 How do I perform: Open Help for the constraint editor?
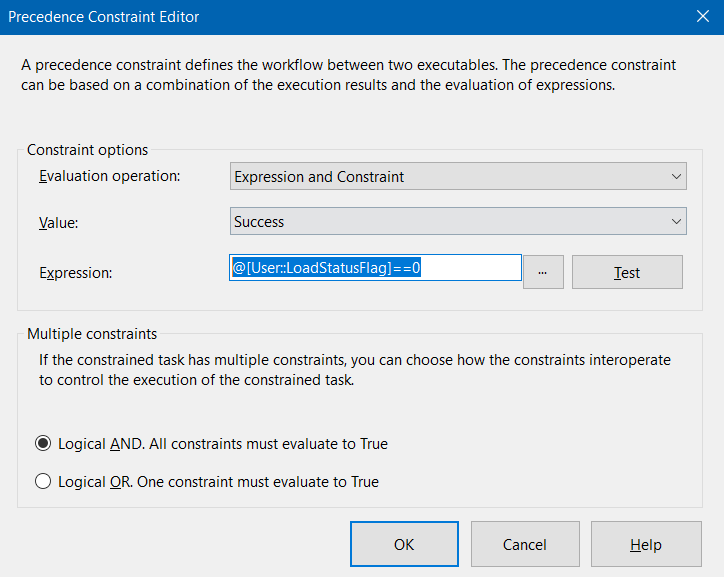click(646, 544)
